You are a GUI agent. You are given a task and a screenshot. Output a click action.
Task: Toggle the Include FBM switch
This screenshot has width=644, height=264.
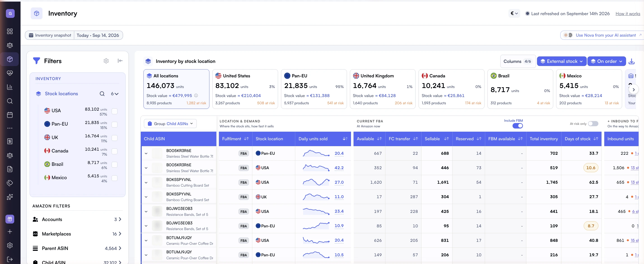[518, 126]
